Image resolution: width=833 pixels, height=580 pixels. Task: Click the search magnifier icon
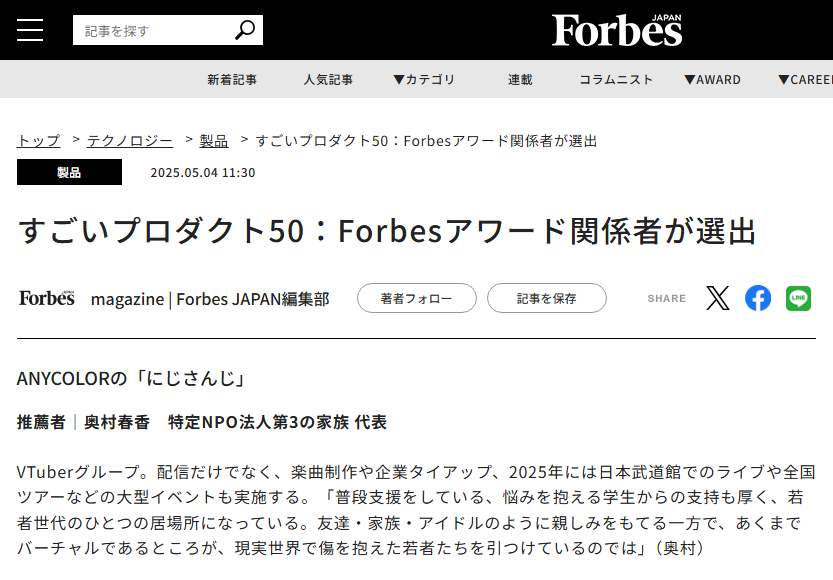coord(245,30)
